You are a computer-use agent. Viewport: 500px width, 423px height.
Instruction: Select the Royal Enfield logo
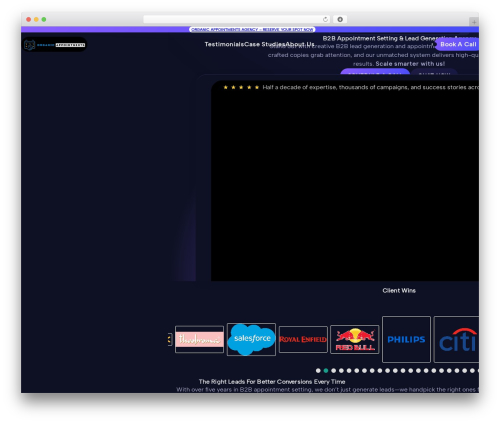[x=303, y=339]
